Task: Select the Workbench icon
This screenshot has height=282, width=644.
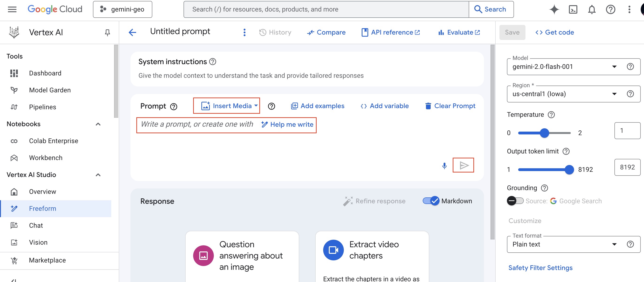Action: pos(14,158)
